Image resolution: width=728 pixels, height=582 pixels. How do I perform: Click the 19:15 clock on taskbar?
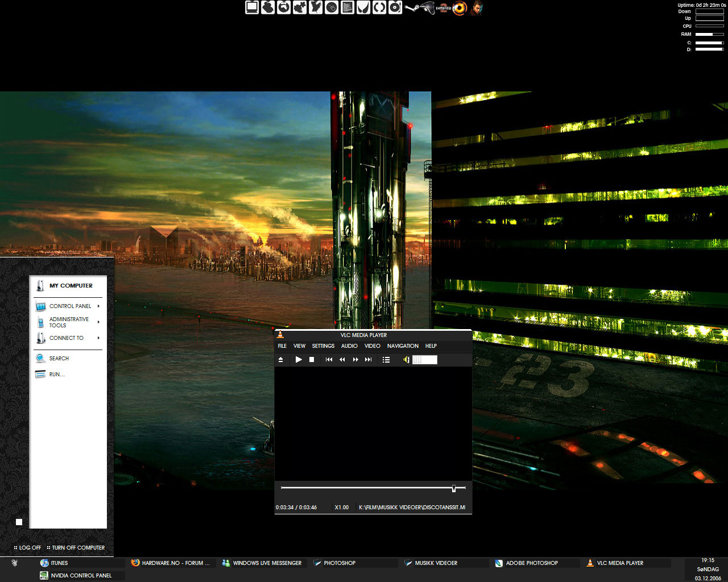pos(708,560)
